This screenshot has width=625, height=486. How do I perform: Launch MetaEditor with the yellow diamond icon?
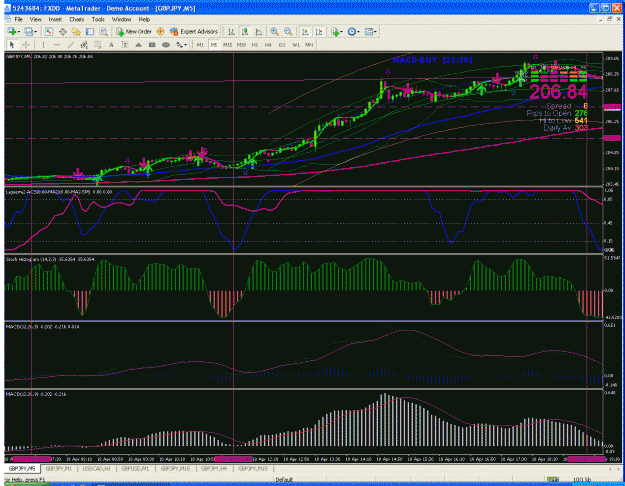click(x=160, y=31)
